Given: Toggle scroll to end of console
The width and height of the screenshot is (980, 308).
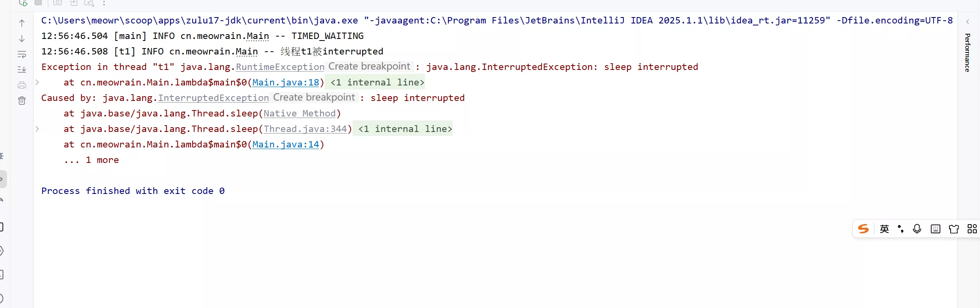Looking at the screenshot, I should tap(22, 70).
